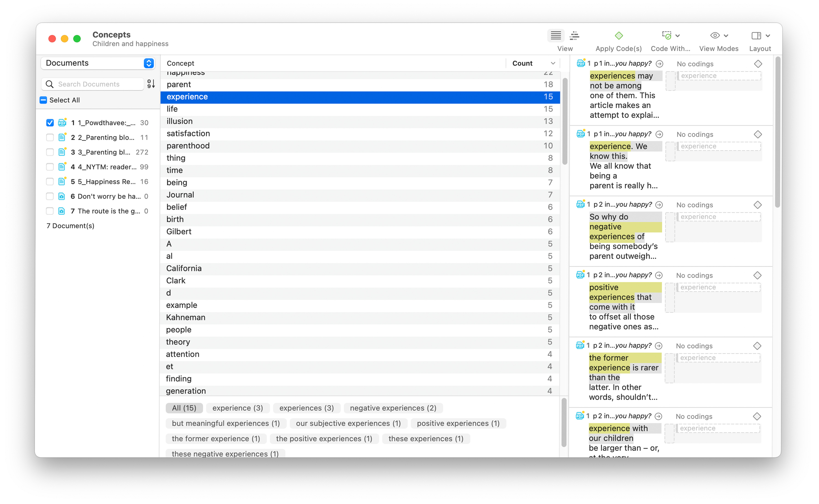Check the 3_Parenting bl... document checkbox

(50, 152)
